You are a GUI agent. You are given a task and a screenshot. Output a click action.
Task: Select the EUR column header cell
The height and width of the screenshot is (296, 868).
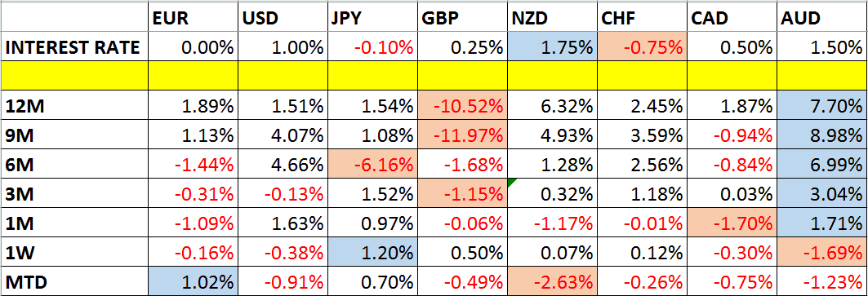(193, 20)
